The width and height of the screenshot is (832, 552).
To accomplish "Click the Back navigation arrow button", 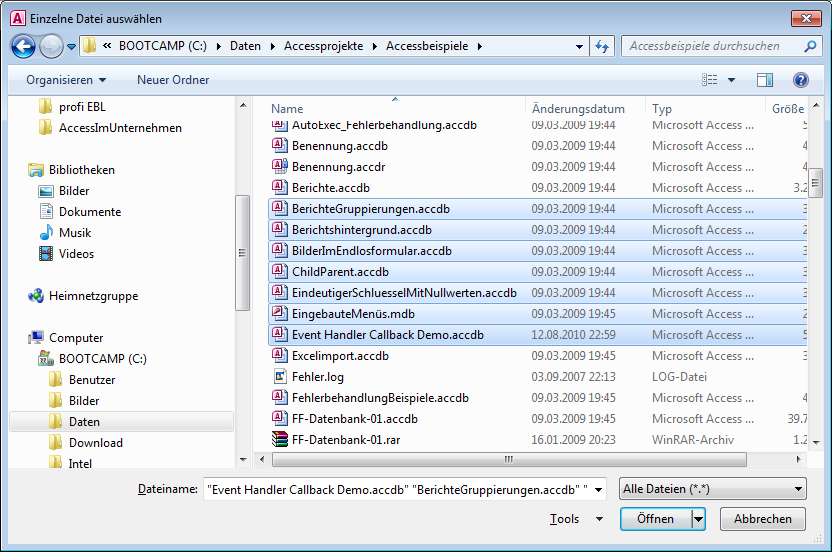I will pos(24,46).
